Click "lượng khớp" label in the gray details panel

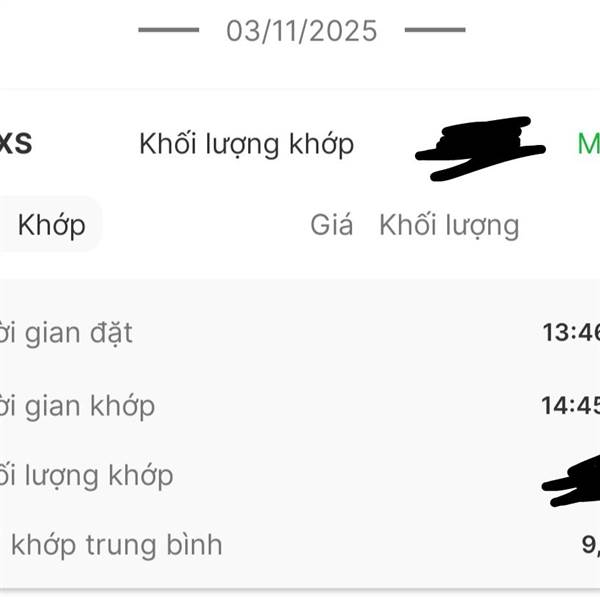88,475
